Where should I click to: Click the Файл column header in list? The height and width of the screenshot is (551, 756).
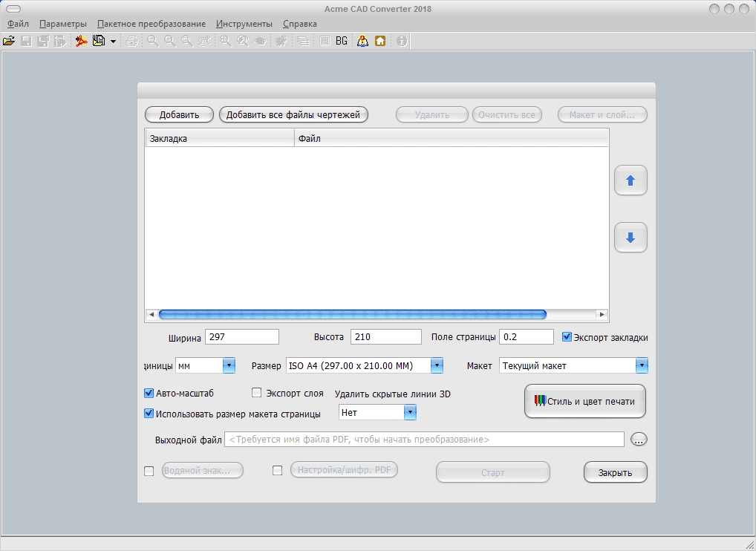point(452,138)
